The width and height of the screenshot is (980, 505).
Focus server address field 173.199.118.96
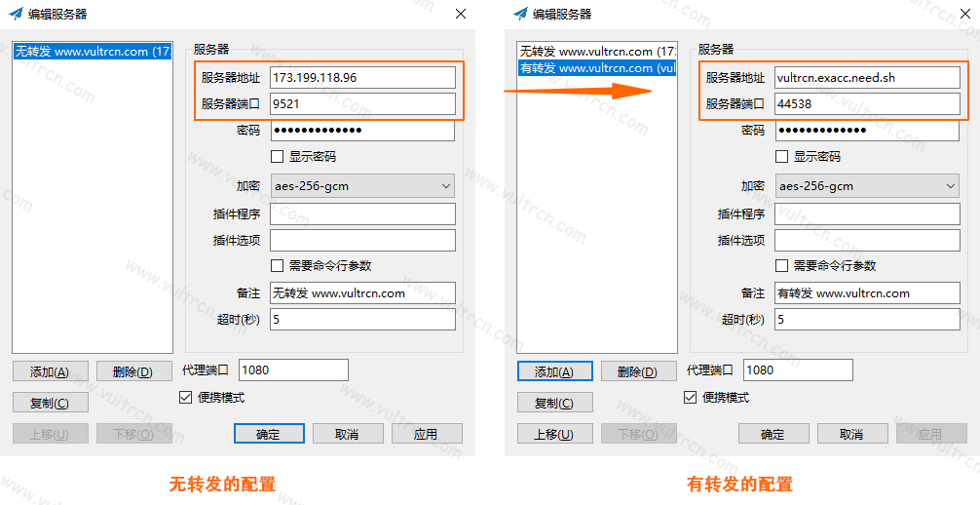coord(362,78)
